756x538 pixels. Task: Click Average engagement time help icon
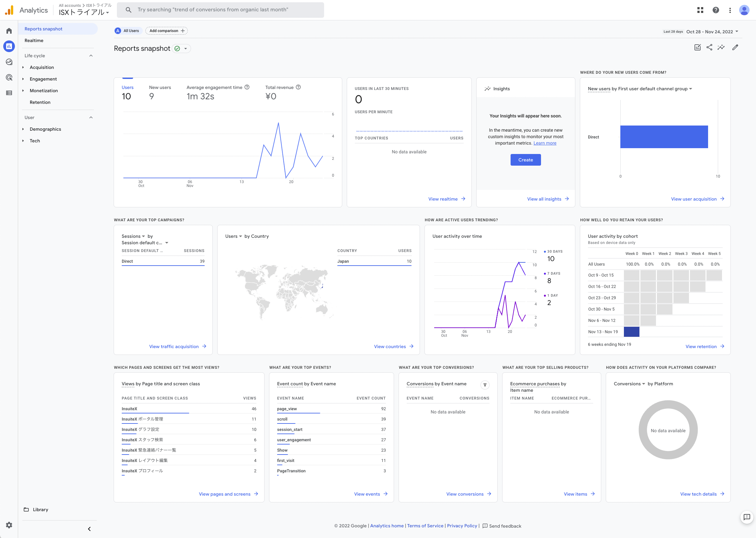247,87
